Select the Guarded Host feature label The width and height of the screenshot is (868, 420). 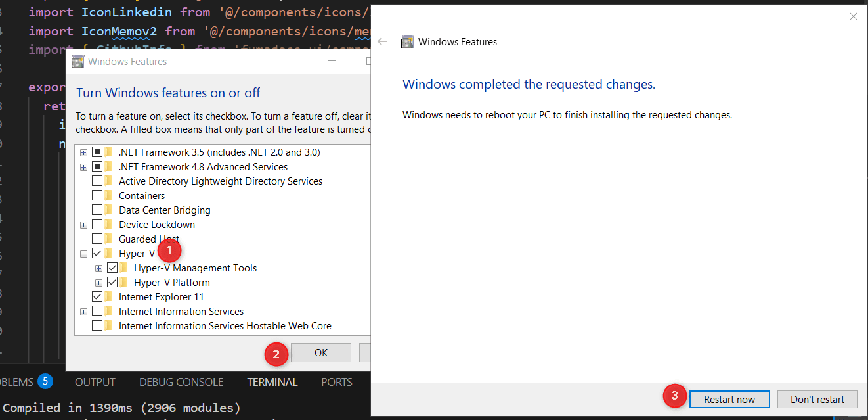pyautogui.click(x=149, y=239)
